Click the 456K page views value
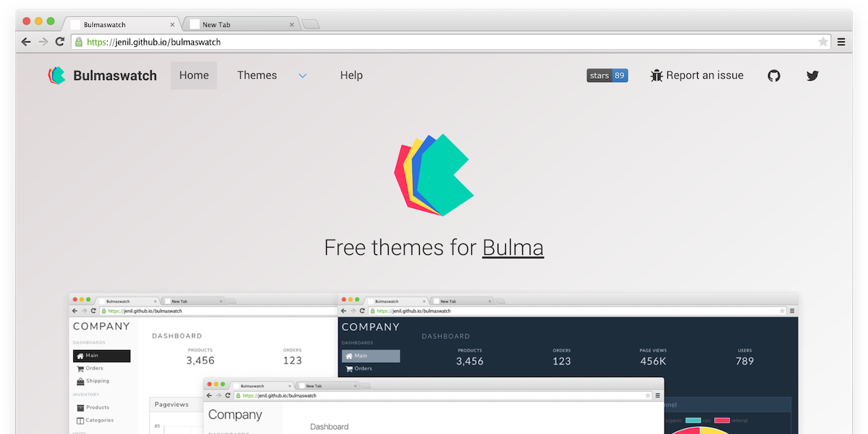 point(653,361)
